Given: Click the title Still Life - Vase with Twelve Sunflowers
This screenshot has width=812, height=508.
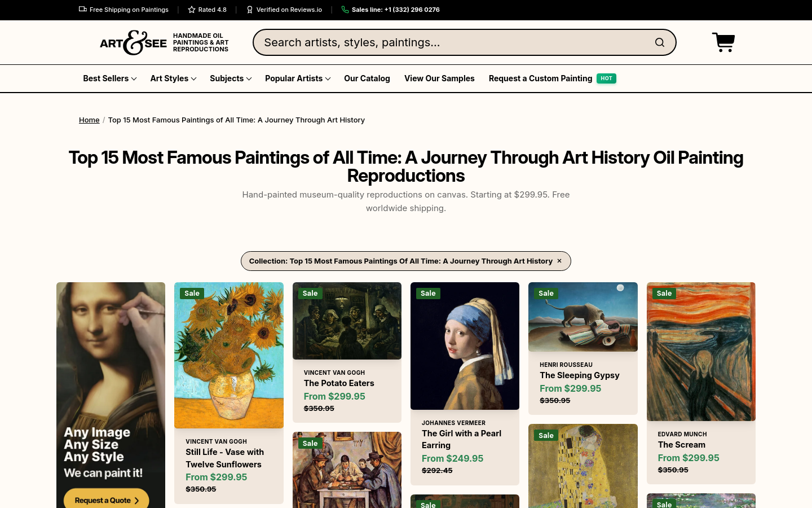Looking at the screenshot, I should point(225,458).
